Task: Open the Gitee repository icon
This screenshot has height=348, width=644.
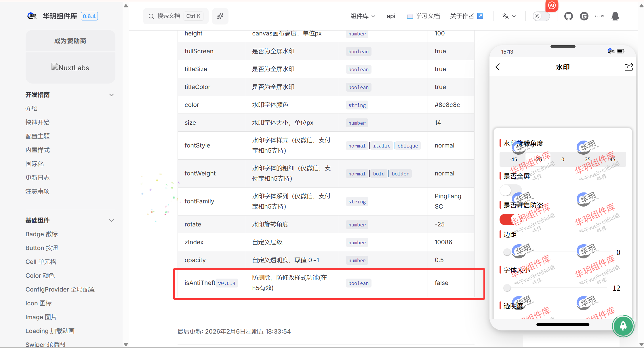Action: pyautogui.click(x=584, y=16)
